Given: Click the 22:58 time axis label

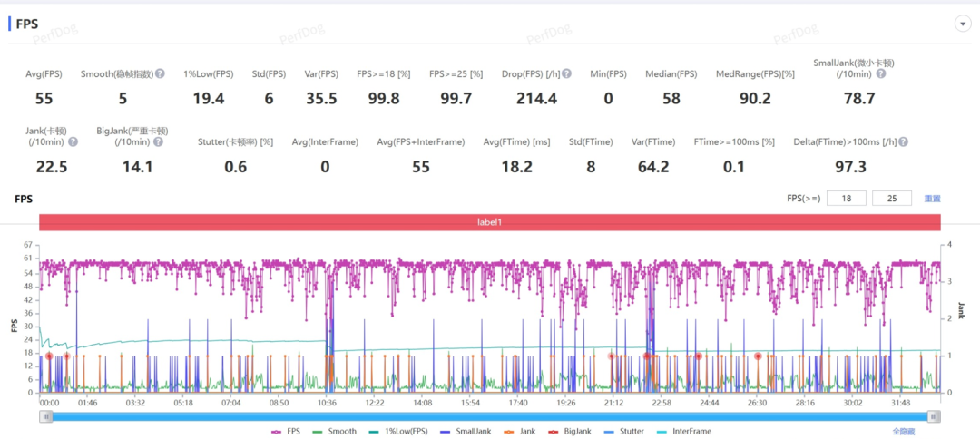Looking at the screenshot, I should tap(661, 403).
